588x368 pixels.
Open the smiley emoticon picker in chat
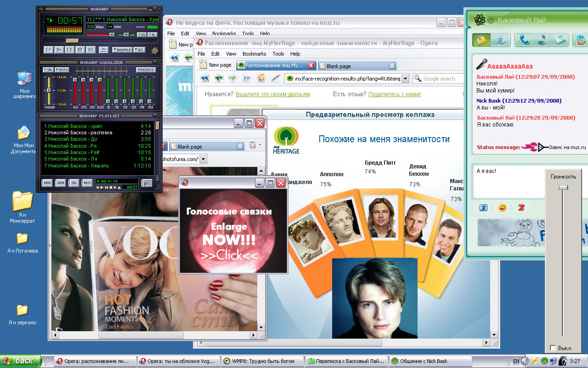tap(502, 208)
